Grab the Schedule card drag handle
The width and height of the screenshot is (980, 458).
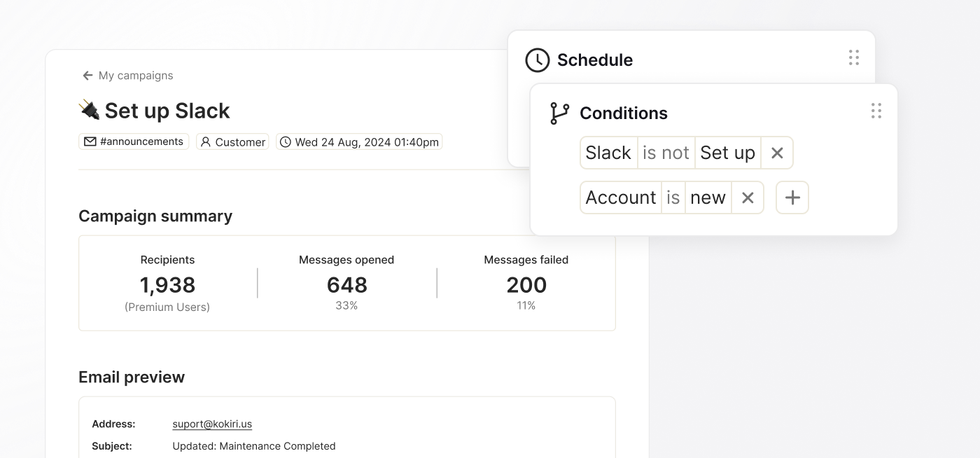coord(854,57)
